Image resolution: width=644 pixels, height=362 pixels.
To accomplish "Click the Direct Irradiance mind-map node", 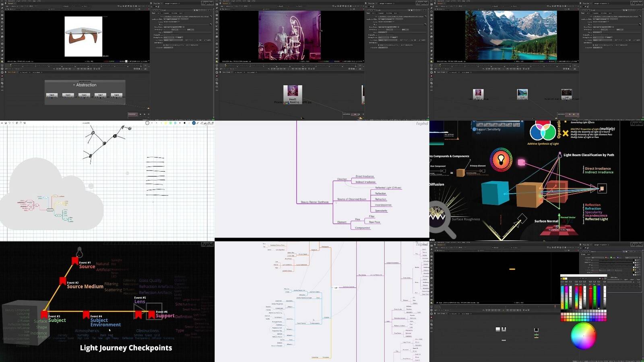I will pyautogui.click(x=365, y=176).
